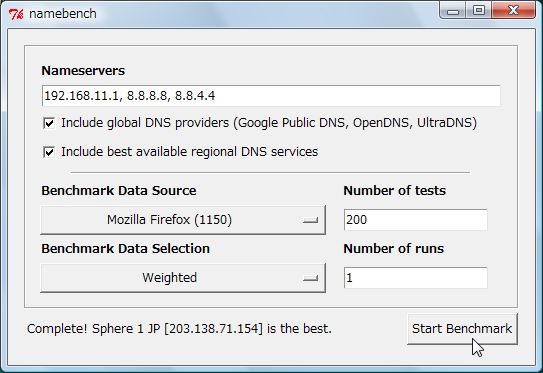This screenshot has width=543, height=373.
Task: Click the Number of runs label
Action: click(393, 249)
